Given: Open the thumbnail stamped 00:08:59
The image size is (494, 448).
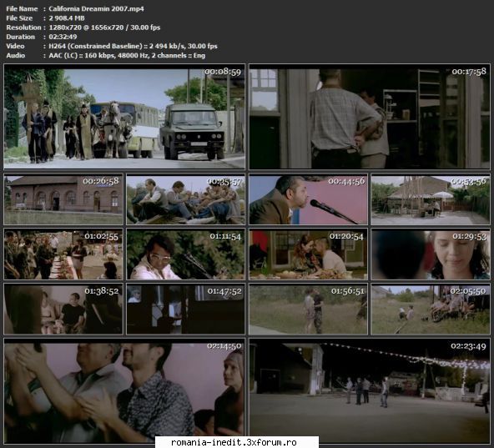Looking at the screenshot, I should (124, 117).
